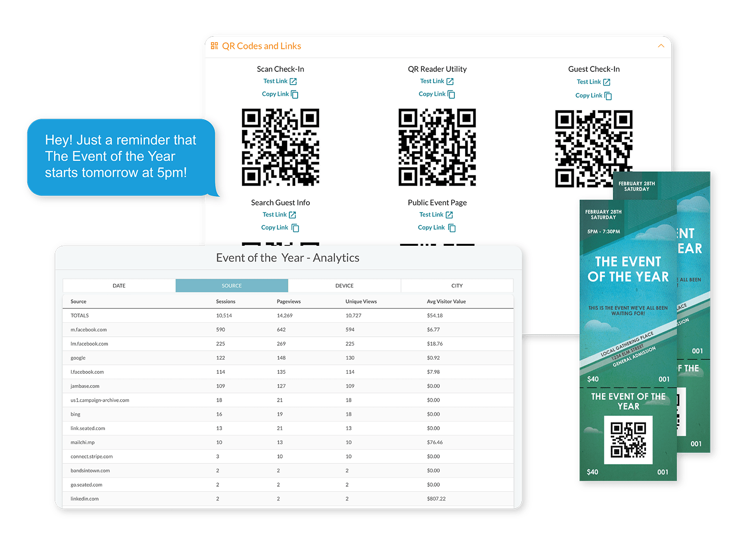The width and height of the screenshot is (733, 560).
Task: Select the m.facebook.com source row
Action: pyautogui.click(x=288, y=330)
